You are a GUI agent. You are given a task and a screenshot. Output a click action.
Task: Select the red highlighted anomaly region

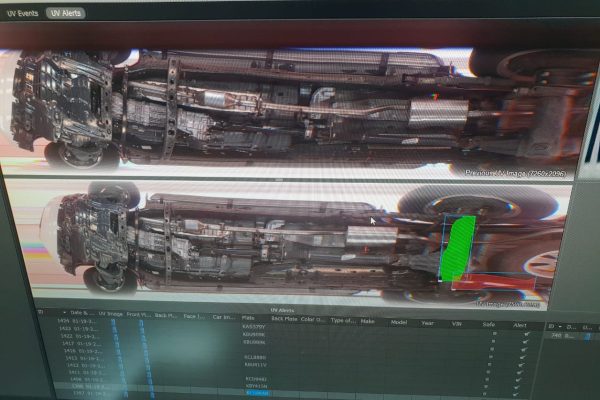494,281
